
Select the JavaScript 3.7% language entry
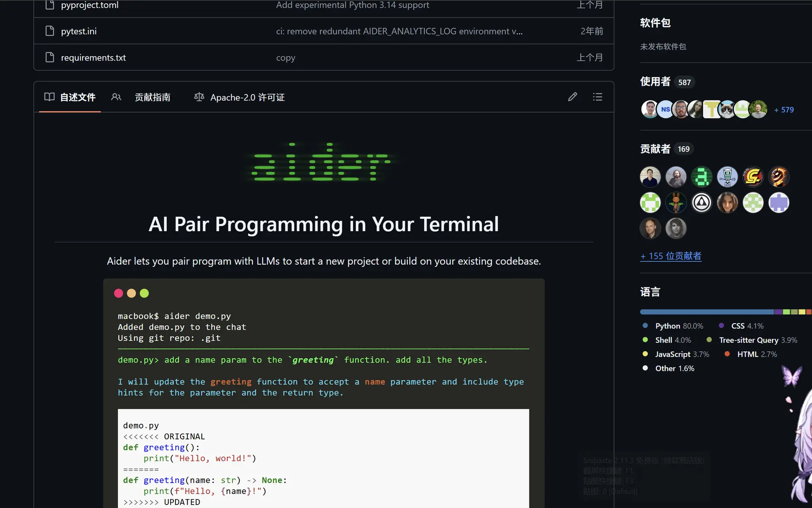pos(676,354)
